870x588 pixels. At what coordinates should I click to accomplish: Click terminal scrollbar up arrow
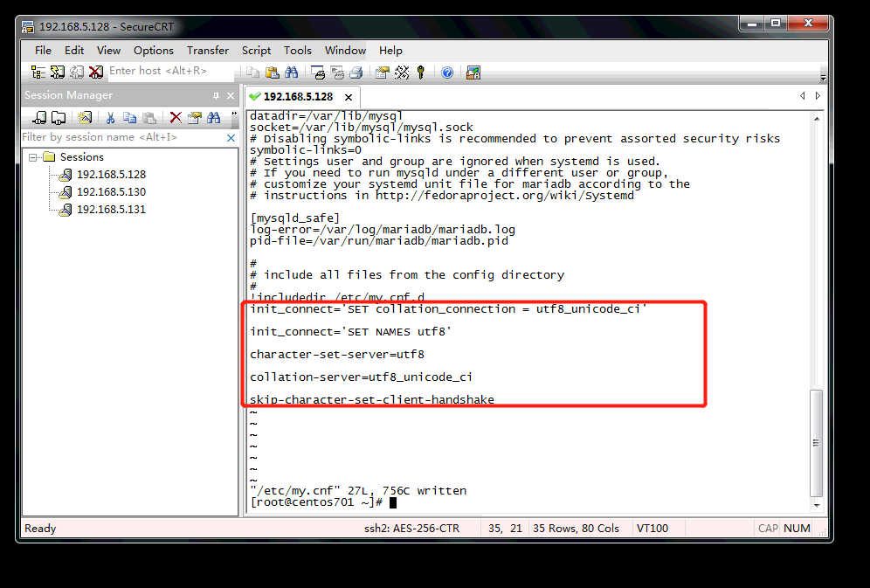pos(816,119)
